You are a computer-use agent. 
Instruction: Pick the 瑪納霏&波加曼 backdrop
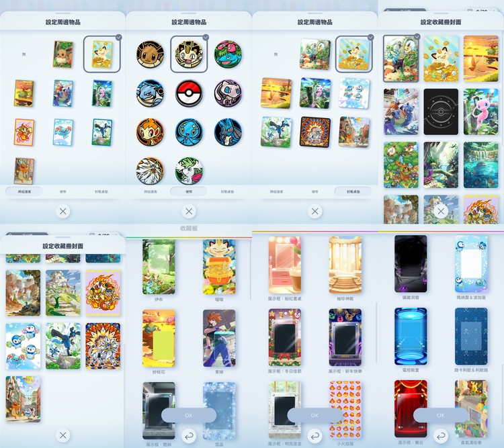coord(471,264)
